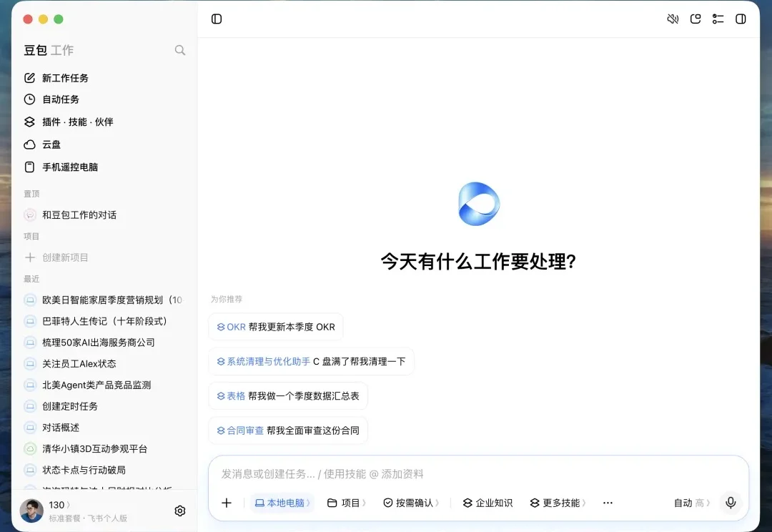Click the three-dot more options icon
The width and height of the screenshot is (772, 532).
coord(608,503)
